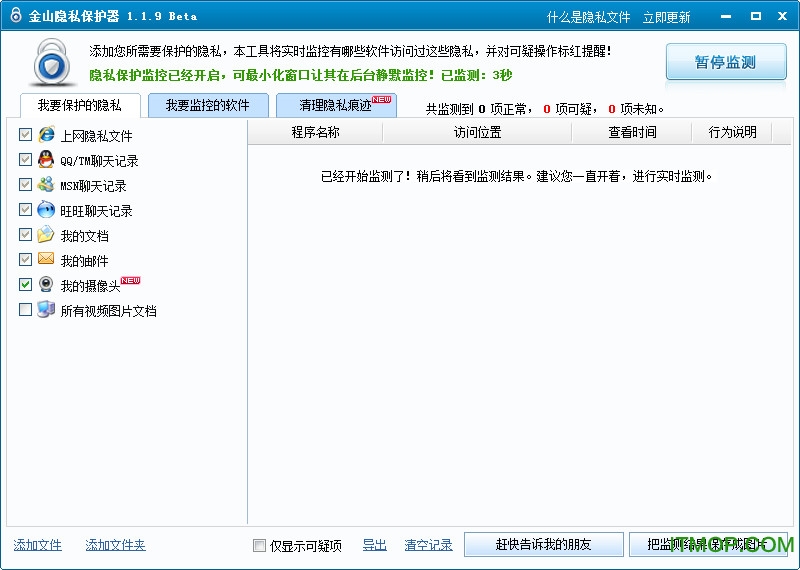The height and width of the screenshot is (570, 800).
Task: Select 旺旺聊天记录 list label
Action: [96, 211]
